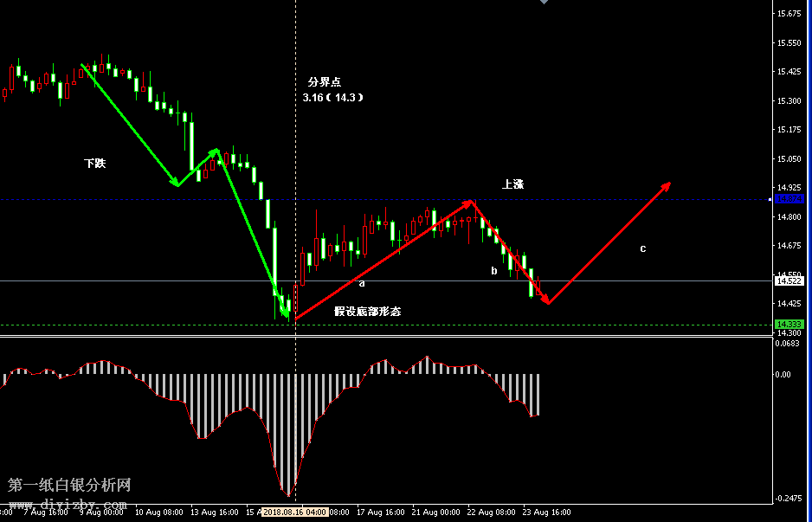The width and height of the screenshot is (812, 522).
Task: Click the 3.16 (14.3) annotation text
Action: click(332, 98)
